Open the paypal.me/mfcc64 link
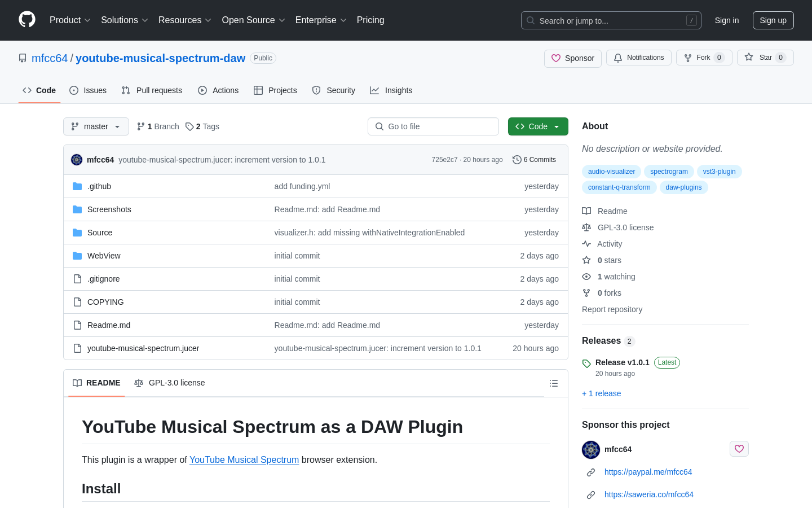The height and width of the screenshot is (508, 812). (648, 472)
